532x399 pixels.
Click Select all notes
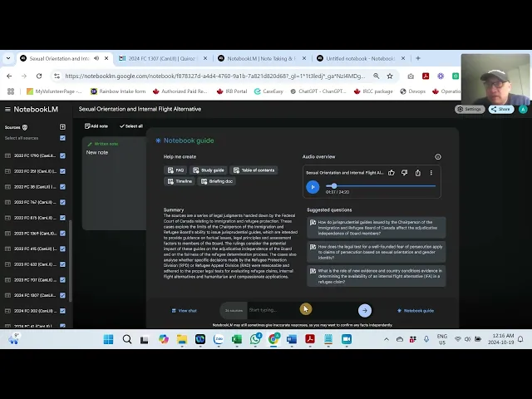click(131, 126)
